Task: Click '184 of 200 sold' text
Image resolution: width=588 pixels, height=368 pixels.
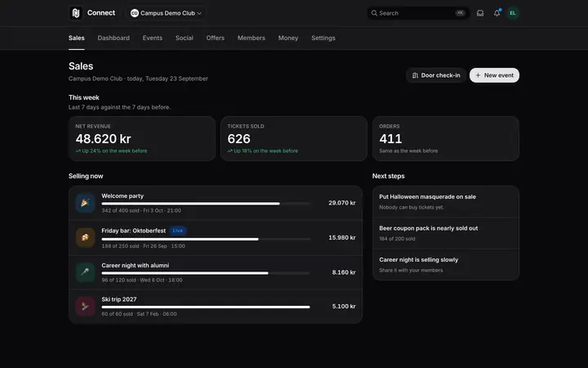Action: point(397,239)
